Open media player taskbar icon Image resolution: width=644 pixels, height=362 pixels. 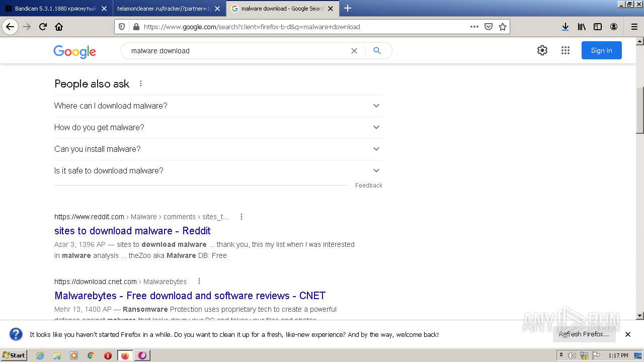tap(74, 355)
